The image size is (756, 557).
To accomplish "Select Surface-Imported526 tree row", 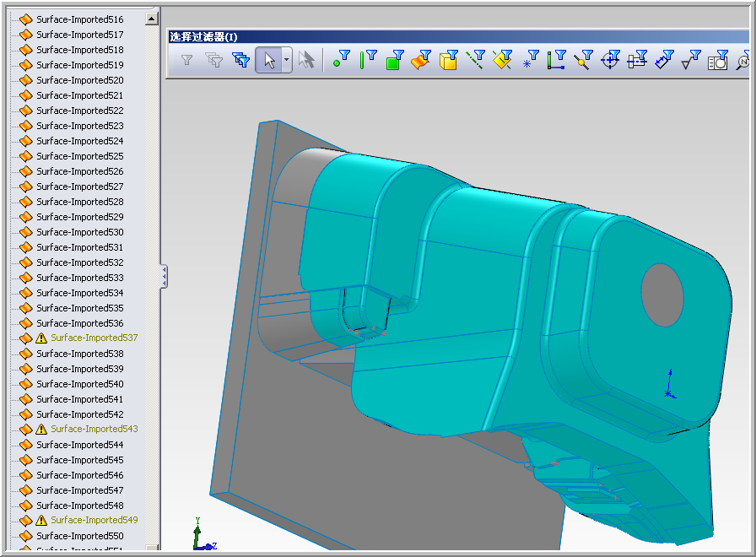I will click(x=80, y=171).
